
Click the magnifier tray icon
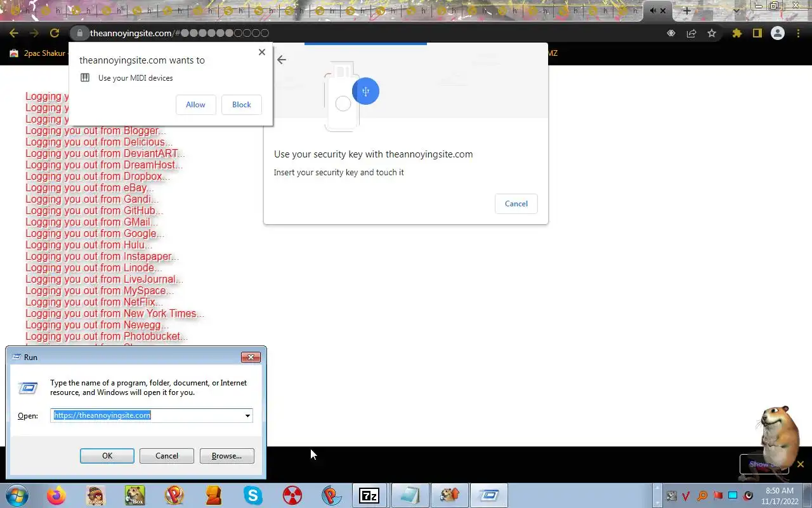pos(702,495)
